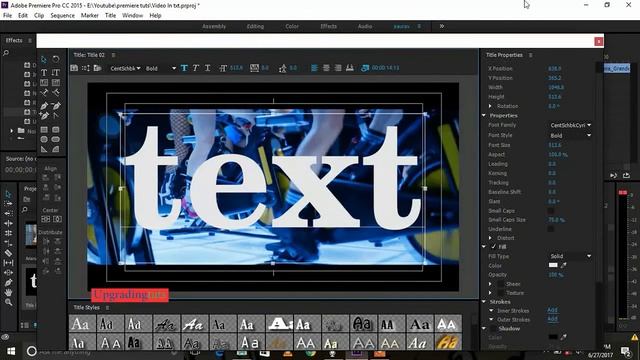Click the Fill color swatch

point(553,265)
